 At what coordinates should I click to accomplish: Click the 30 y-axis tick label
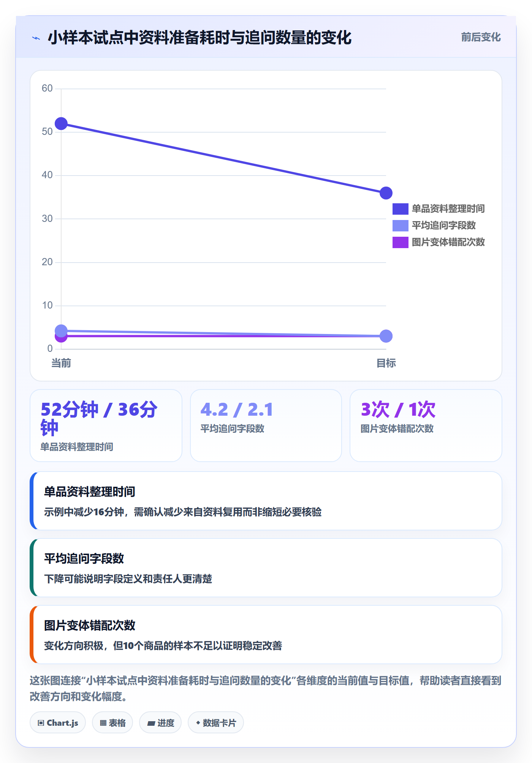pos(47,218)
